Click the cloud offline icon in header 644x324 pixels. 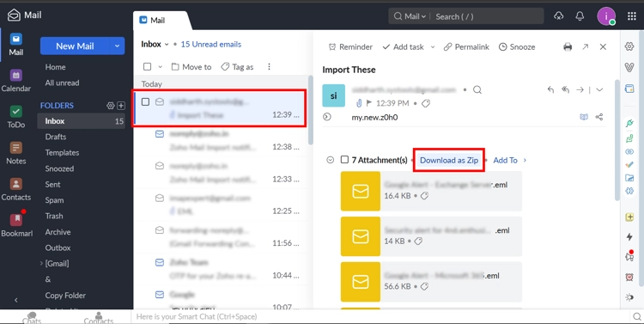coord(559,16)
